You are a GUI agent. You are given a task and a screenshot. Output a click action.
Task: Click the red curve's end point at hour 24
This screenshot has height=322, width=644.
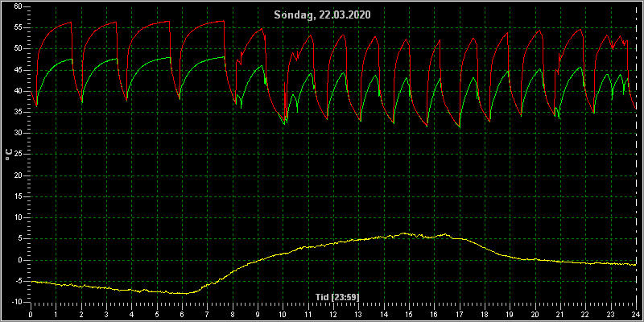pyautogui.click(x=635, y=109)
